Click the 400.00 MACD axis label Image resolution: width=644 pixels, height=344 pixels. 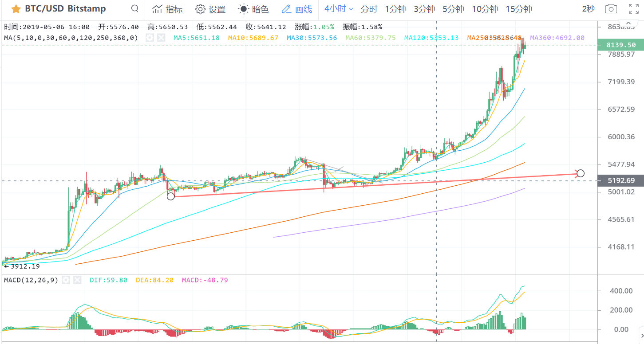[621, 291]
